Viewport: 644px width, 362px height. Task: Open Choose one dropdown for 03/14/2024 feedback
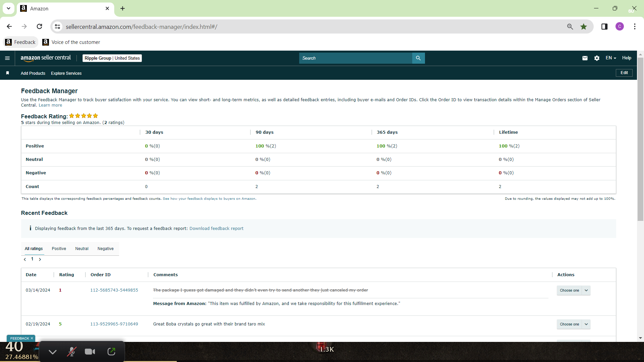[574, 290]
